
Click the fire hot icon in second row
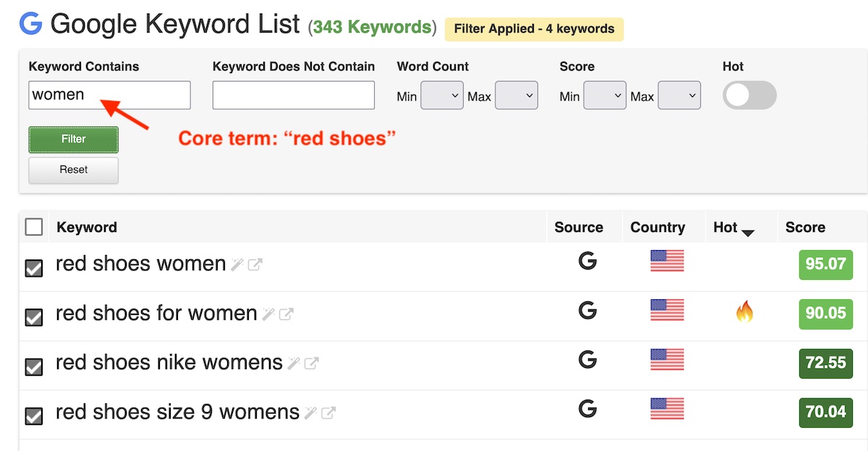[744, 312]
